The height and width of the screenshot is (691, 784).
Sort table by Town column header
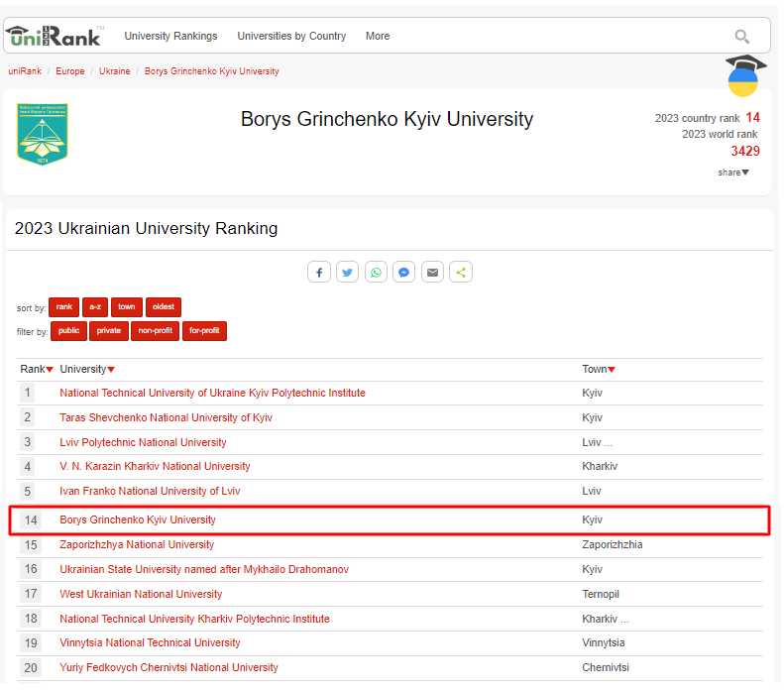point(599,370)
